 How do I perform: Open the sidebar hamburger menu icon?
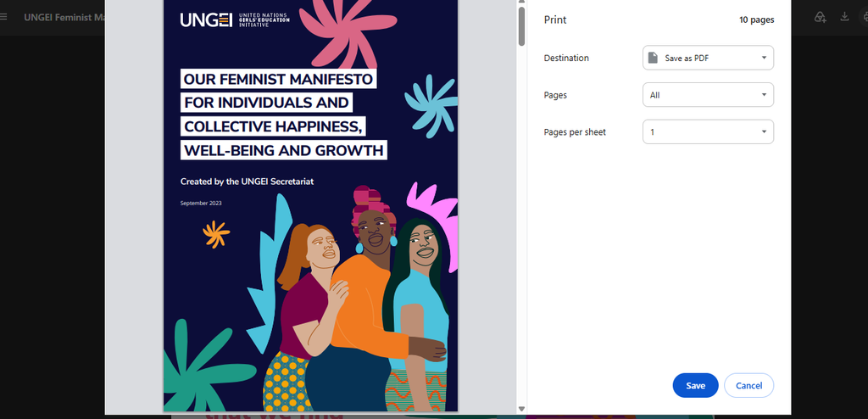[3, 17]
